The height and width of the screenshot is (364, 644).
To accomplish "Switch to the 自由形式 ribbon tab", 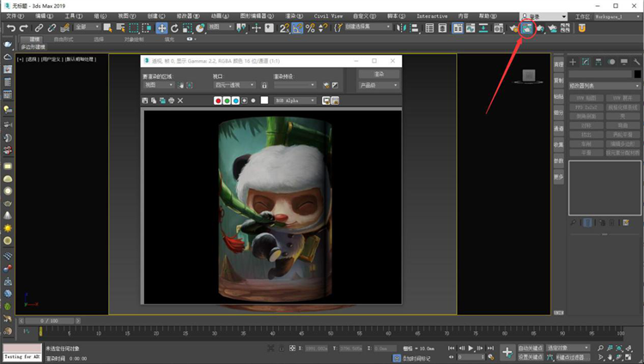I will click(x=64, y=39).
